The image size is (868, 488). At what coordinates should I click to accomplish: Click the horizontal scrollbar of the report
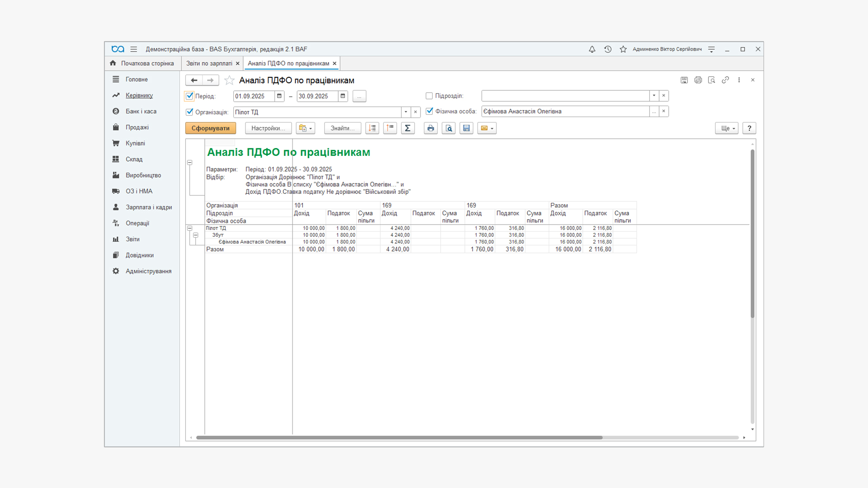click(399, 437)
